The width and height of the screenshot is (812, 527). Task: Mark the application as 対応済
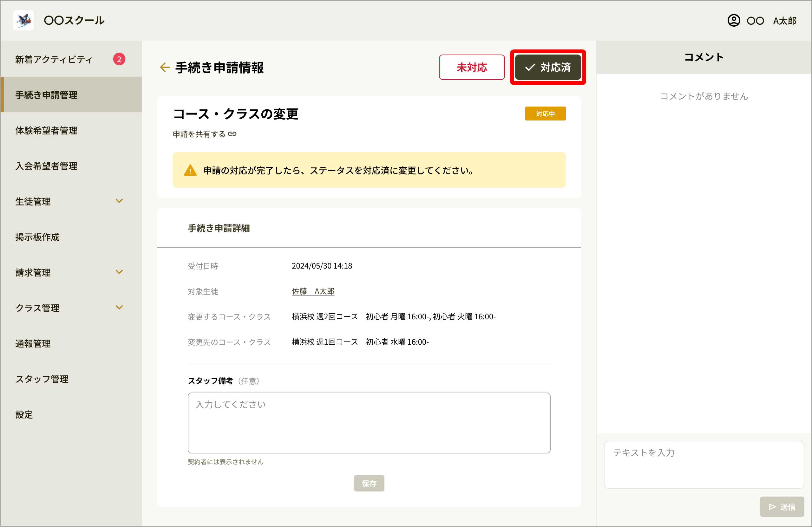pos(547,67)
